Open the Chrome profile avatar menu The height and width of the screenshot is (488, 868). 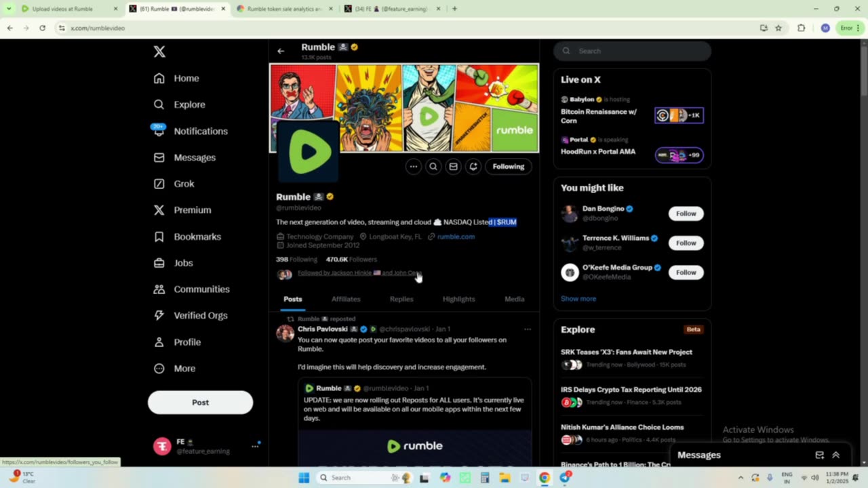825,28
